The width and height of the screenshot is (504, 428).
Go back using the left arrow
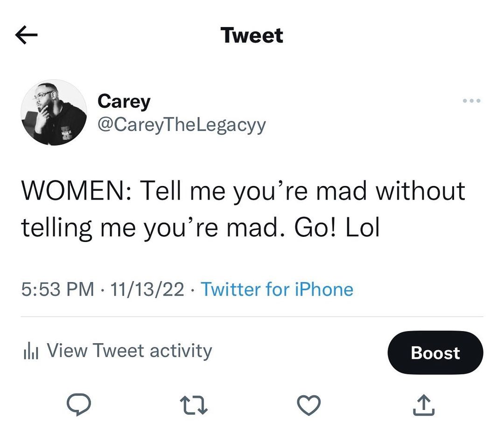click(26, 35)
